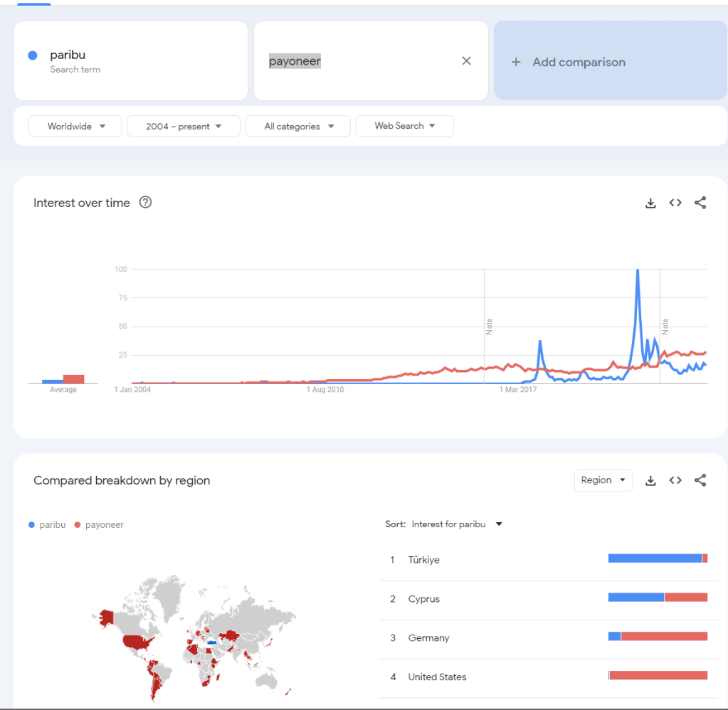Click the Compared breakdown by region heading
This screenshot has height=710, width=728.
(122, 480)
